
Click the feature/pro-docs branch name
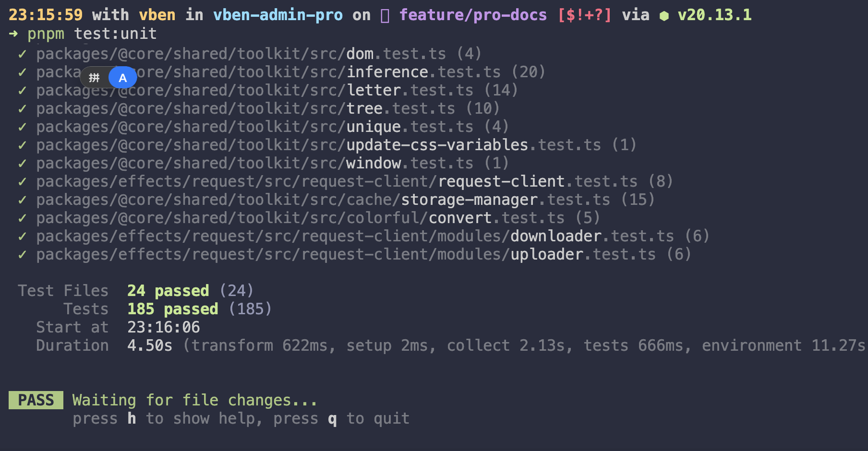point(473,15)
